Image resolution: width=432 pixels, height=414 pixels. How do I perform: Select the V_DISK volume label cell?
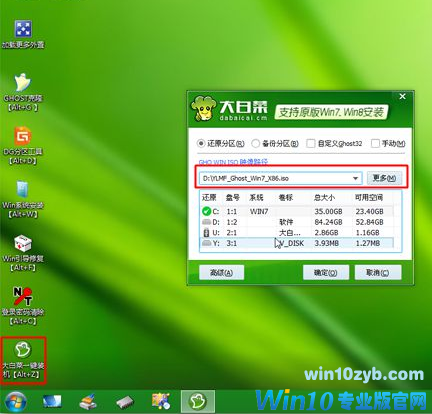point(291,243)
